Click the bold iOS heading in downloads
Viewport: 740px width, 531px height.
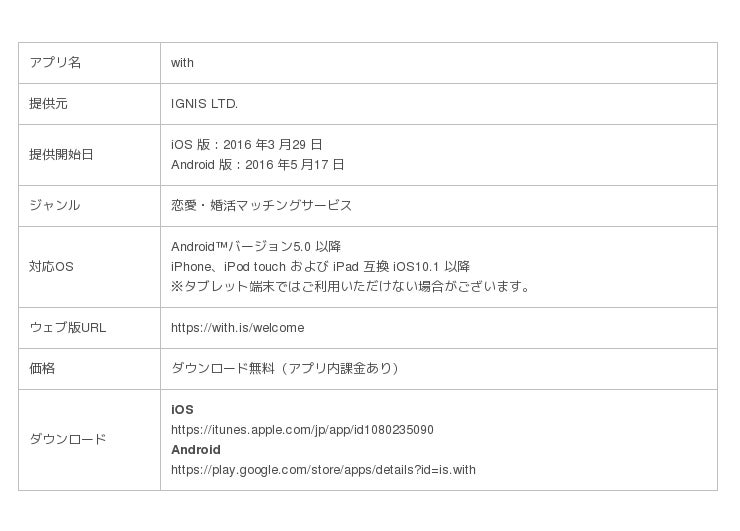182,410
